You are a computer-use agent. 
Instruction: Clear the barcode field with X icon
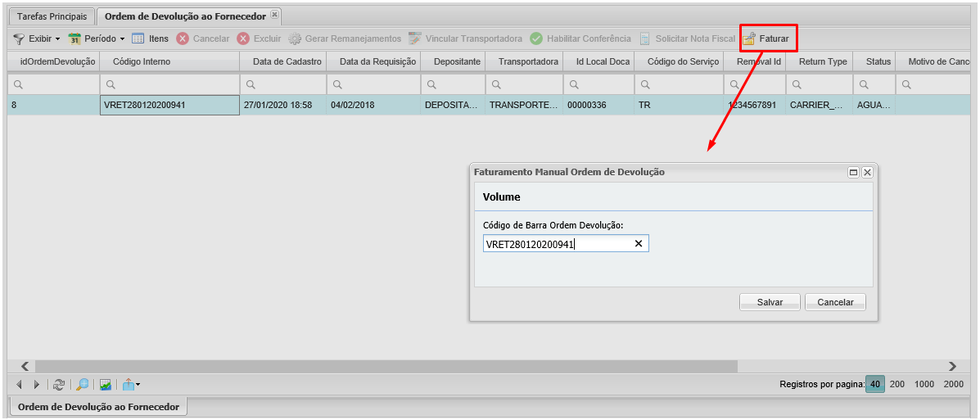tap(639, 244)
